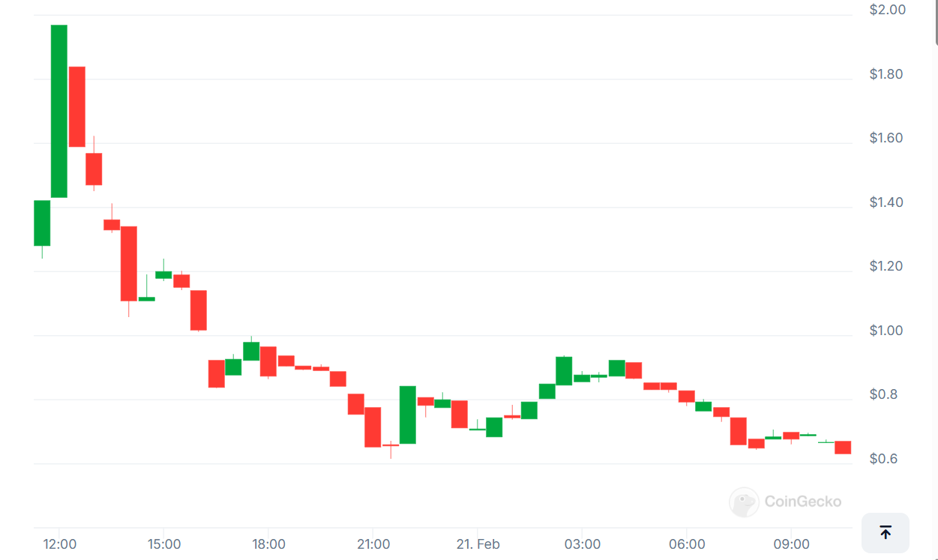Click the first green candle at the chart's left edge
The height and width of the screenshot is (560, 938).
point(42,223)
